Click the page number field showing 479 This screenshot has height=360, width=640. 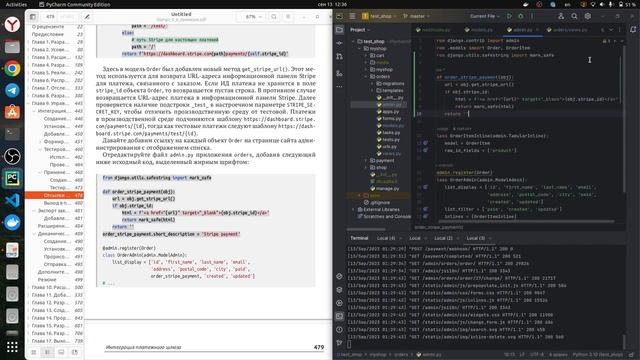51,17
